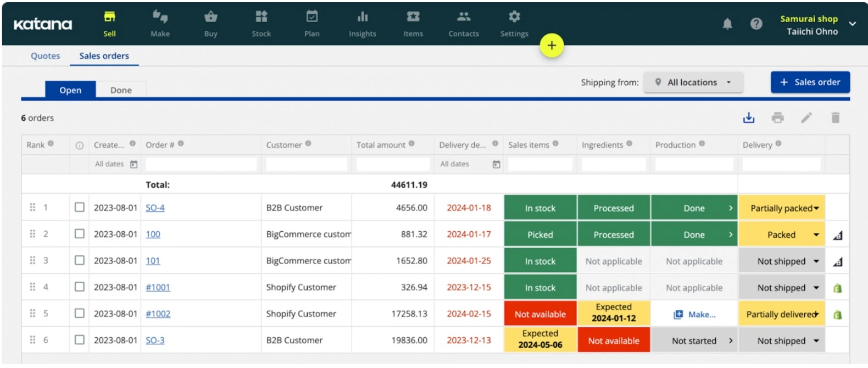Select checkbox for order #1001

point(80,287)
